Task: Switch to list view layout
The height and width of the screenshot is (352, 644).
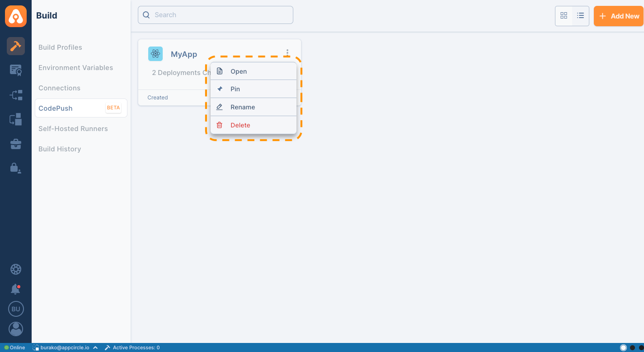Action: click(x=581, y=16)
